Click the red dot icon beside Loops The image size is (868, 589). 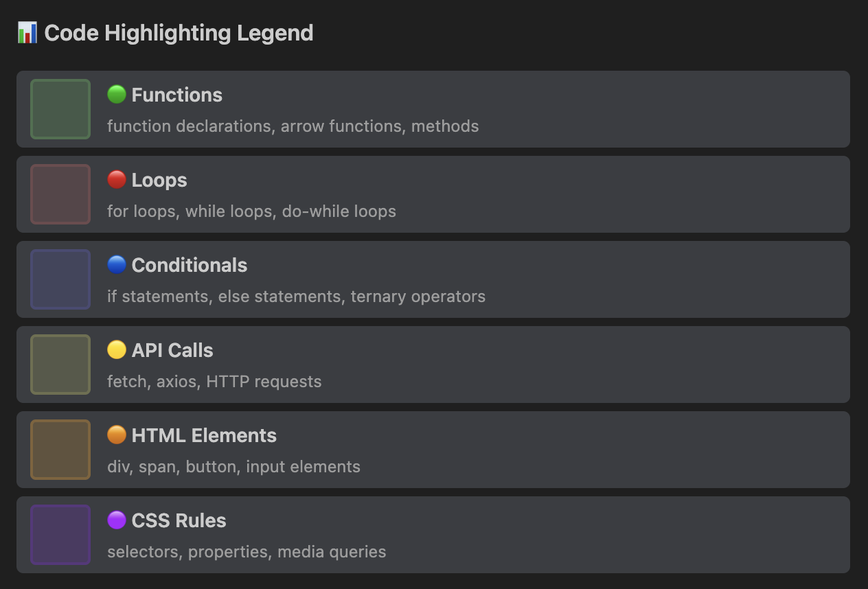tap(116, 179)
